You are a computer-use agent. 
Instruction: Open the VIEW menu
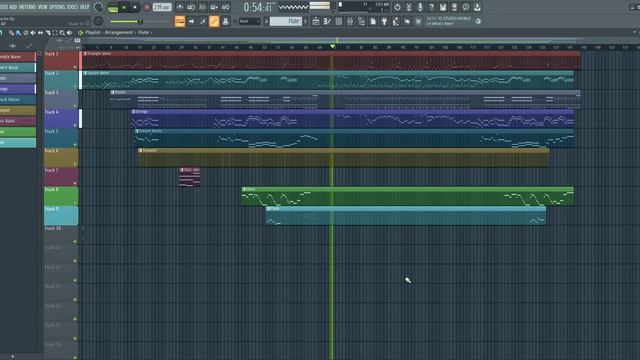(x=42, y=7)
